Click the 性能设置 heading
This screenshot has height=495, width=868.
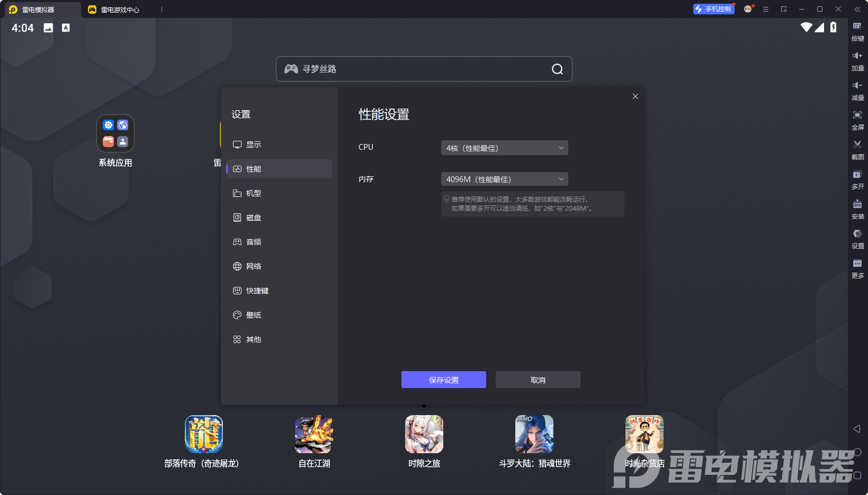pos(384,114)
